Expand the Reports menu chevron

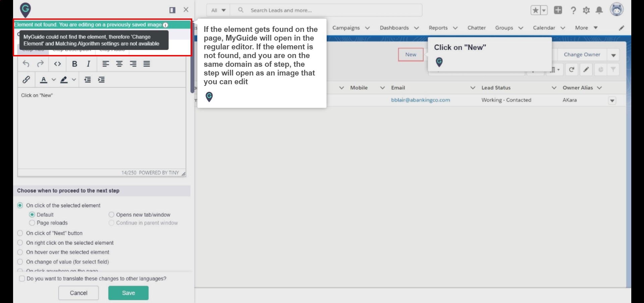point(455,28)
